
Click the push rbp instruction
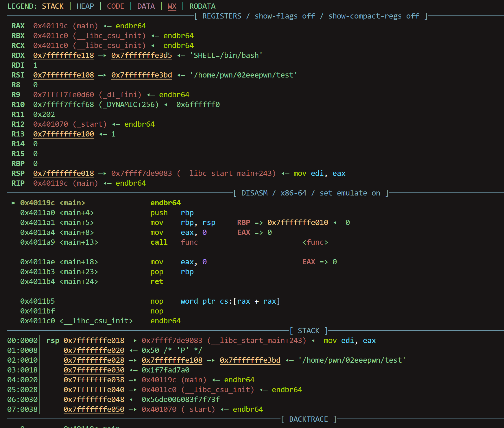tap(172, 213)
